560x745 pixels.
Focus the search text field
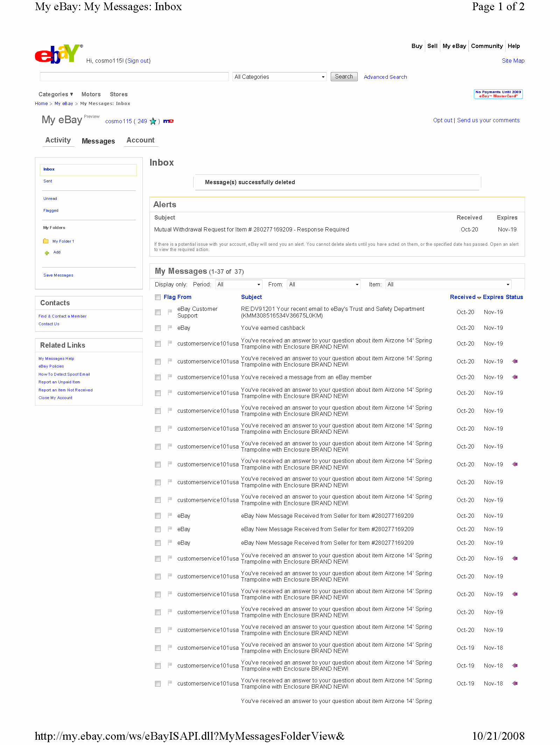[134, 77]
